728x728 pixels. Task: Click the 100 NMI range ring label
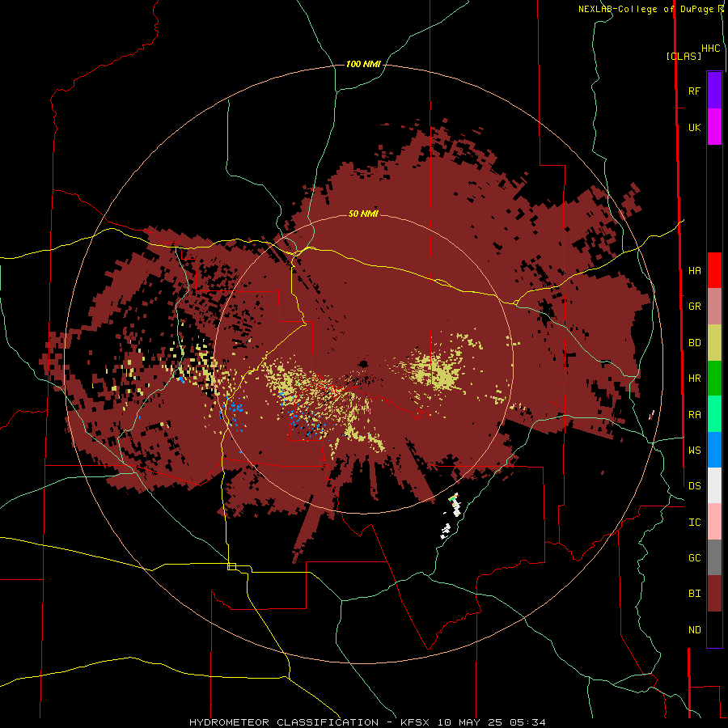(363, 64)
